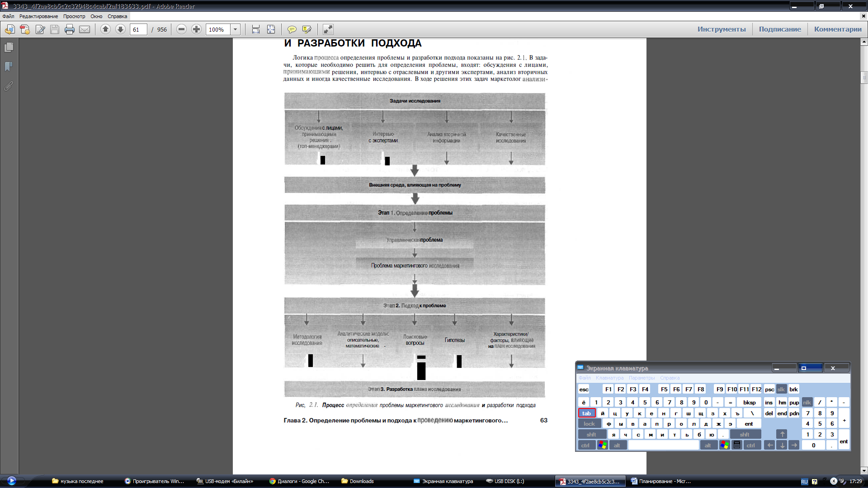Toggle the slk key on the on-screen keyboard
Viewport: 868px width, 488px height.
[781, 389]
